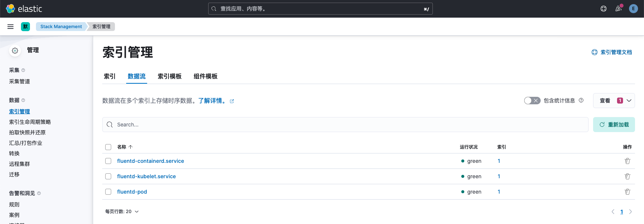Screen dimensions: 644x224
Task: Open 索引生命周期策略 in the sidebar
Action: (x=30, y=122)
